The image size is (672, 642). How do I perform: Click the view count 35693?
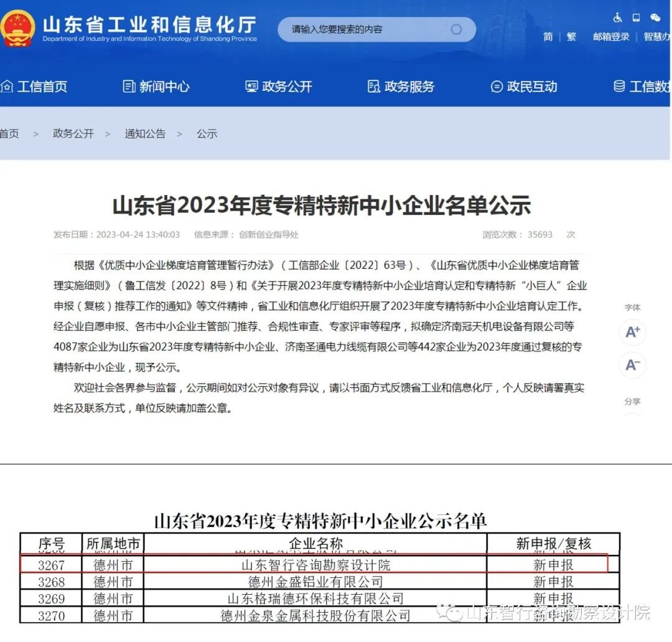[539, 235]
